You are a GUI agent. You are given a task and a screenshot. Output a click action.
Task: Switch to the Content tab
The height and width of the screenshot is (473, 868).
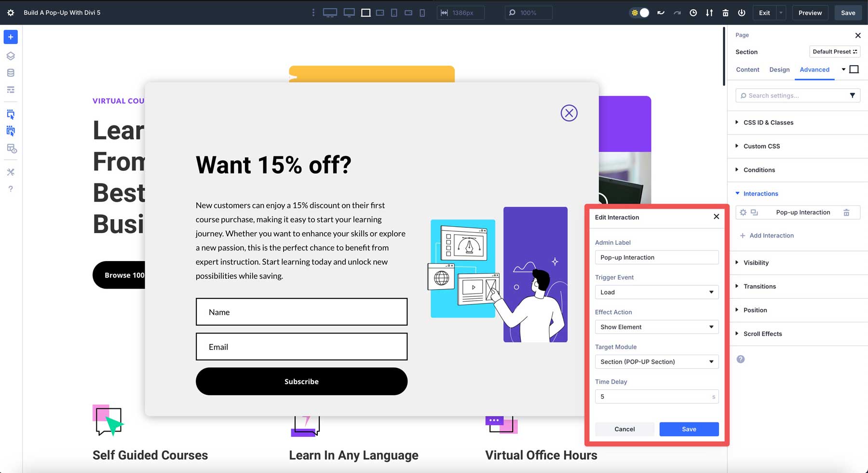click(747, 70)
